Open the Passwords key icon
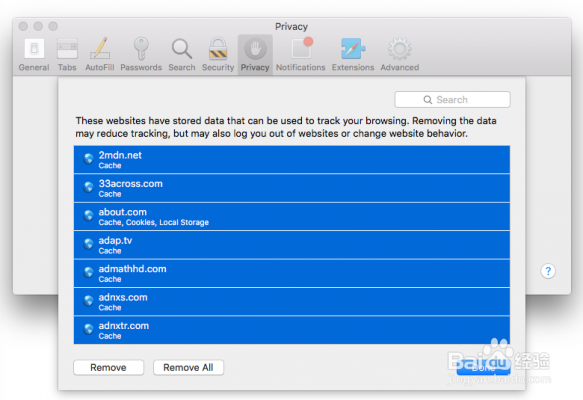The width and height of the screenshot is (583, 400). pos(141,48)
